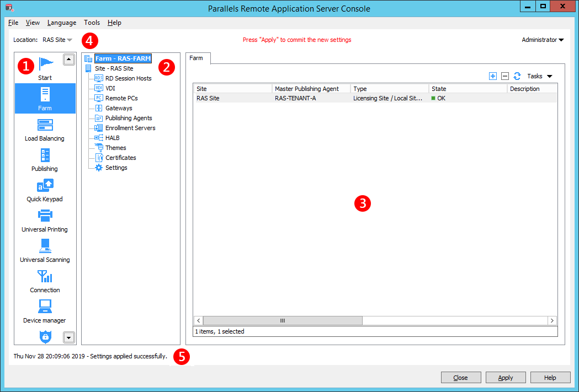Open the Administrator dropdown
The image size is (579, 392).
coord(543,40)
